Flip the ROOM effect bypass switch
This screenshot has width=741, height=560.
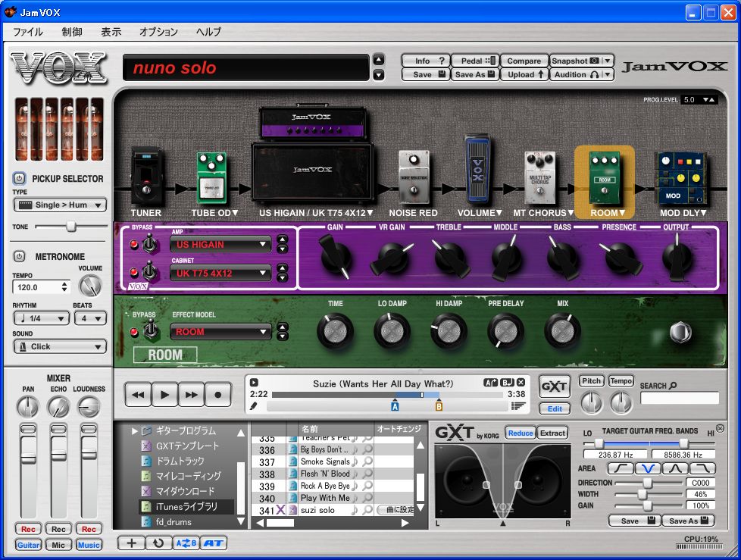tap(151, 330)
